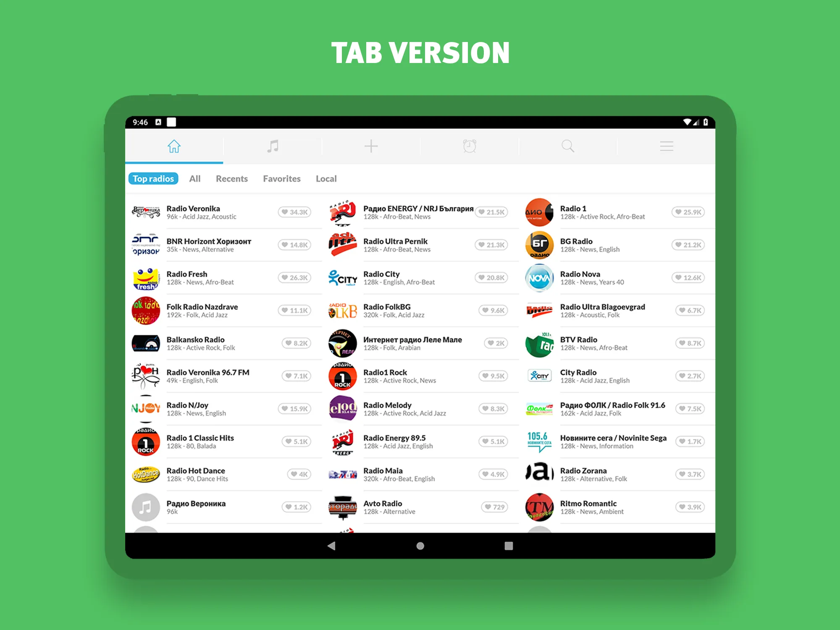Screen dimensions: 840x630
Task: Tap the Search magnifier icon
Action: point(567,147)
